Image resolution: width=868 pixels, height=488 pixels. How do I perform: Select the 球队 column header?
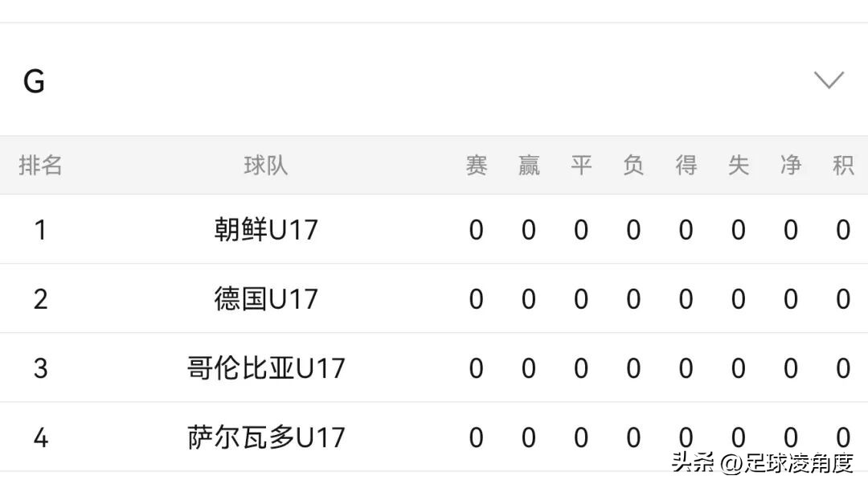268,165
